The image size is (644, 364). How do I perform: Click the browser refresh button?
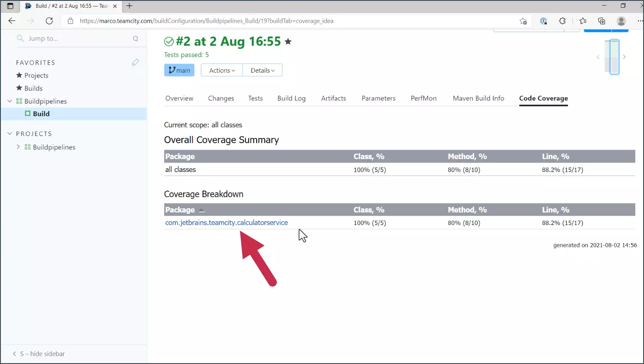pyautogui.click(x=49, y=21)
